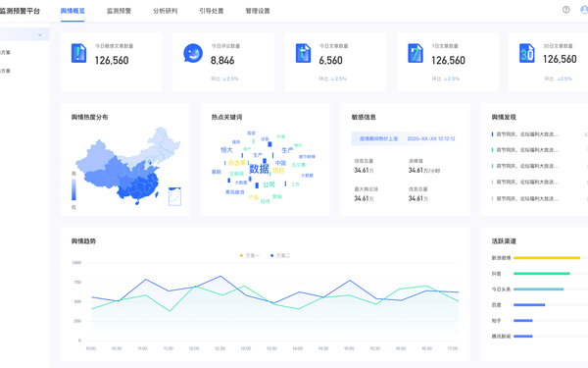Select the keyword 乘风破浪 in word cloud

click(235, 192)
